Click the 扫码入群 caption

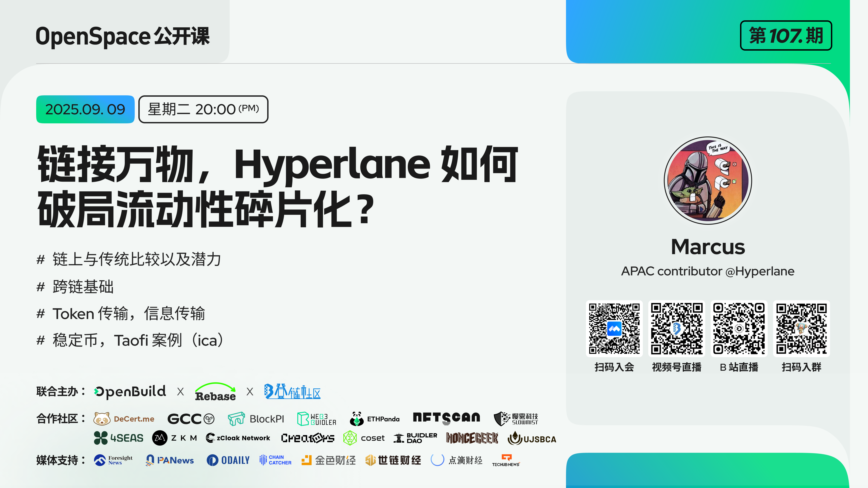801,367
